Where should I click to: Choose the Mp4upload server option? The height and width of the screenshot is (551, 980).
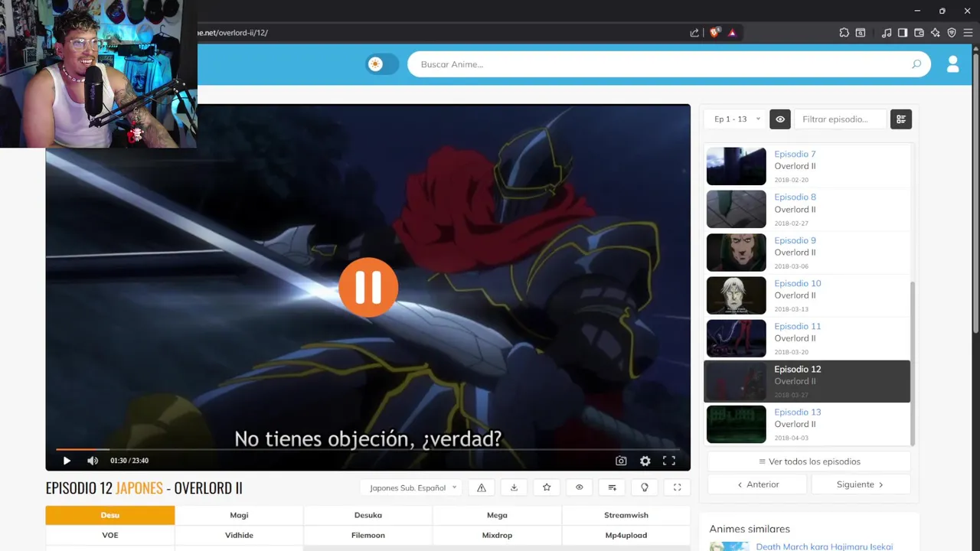coord(626,535)
